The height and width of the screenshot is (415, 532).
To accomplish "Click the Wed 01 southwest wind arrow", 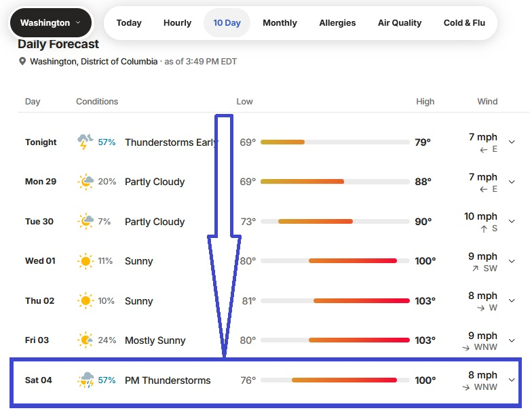I will point(475,269).
